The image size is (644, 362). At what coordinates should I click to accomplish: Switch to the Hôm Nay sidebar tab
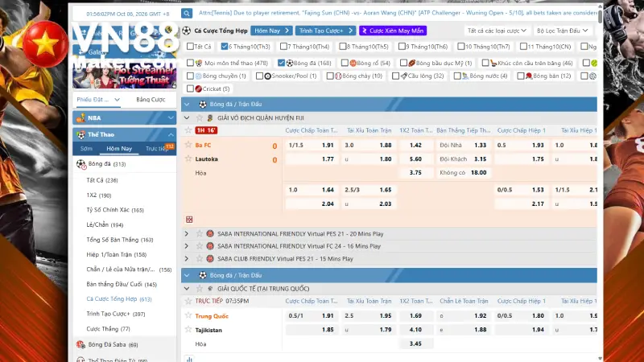[x=119, y=149]
